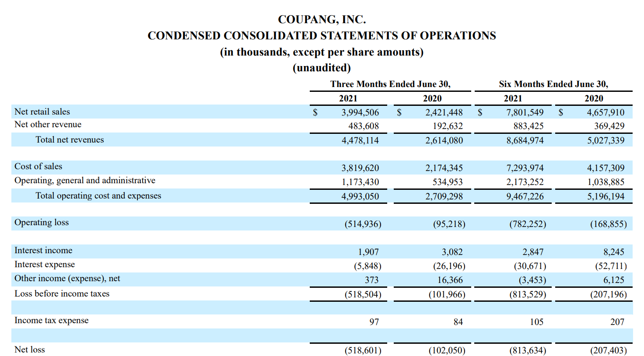Click net other revenue value 883,425
Viewport: 644px width, 356px height.
click(528, 126)
